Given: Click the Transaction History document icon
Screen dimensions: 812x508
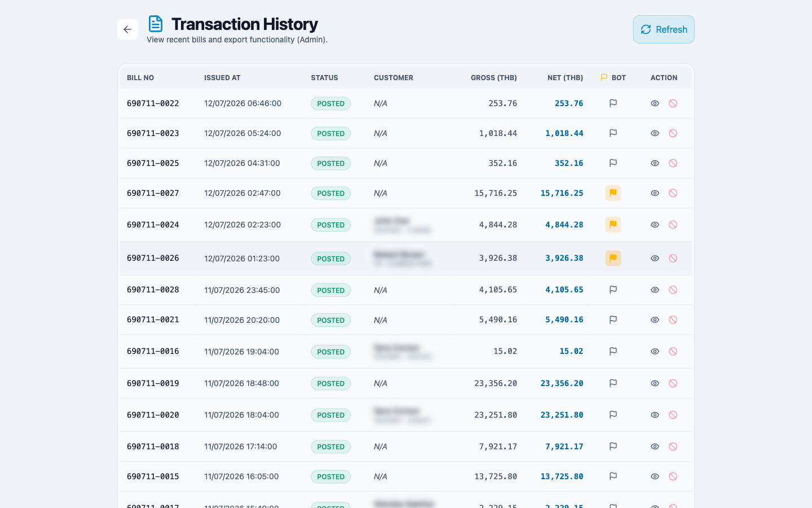Looking at the screenshot, I should tap(156, 24).
